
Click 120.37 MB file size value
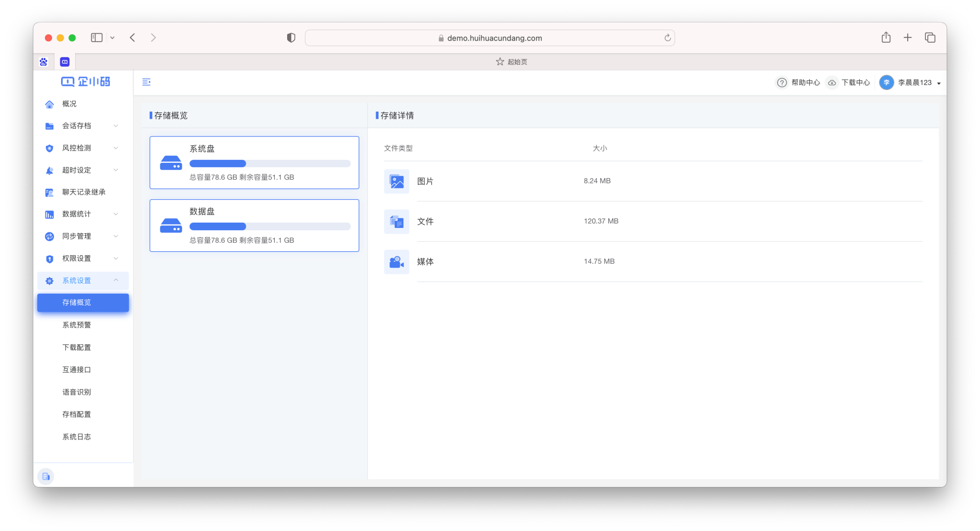point(601,221)
